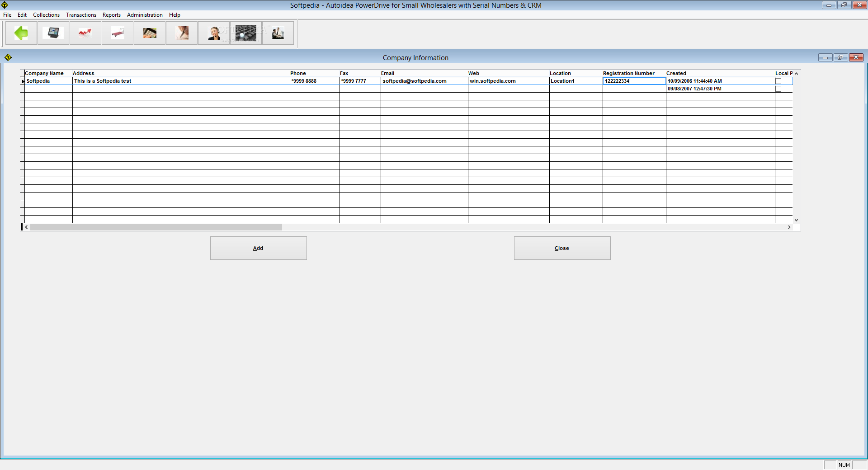Click the grid's vertical scroll down arrow
Image resolution: width=868 pixels, height=470 pixels.
tap(797, 220)
